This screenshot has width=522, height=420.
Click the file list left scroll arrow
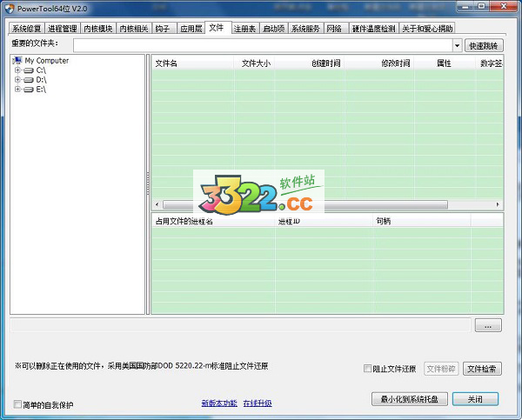[x=157, y=204]
